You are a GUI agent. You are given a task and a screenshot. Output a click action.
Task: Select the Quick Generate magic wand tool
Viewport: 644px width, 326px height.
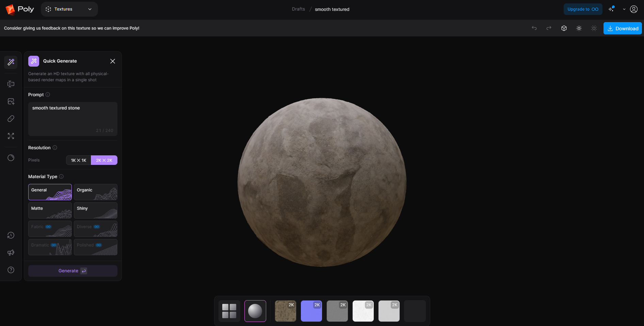point(11,62)
